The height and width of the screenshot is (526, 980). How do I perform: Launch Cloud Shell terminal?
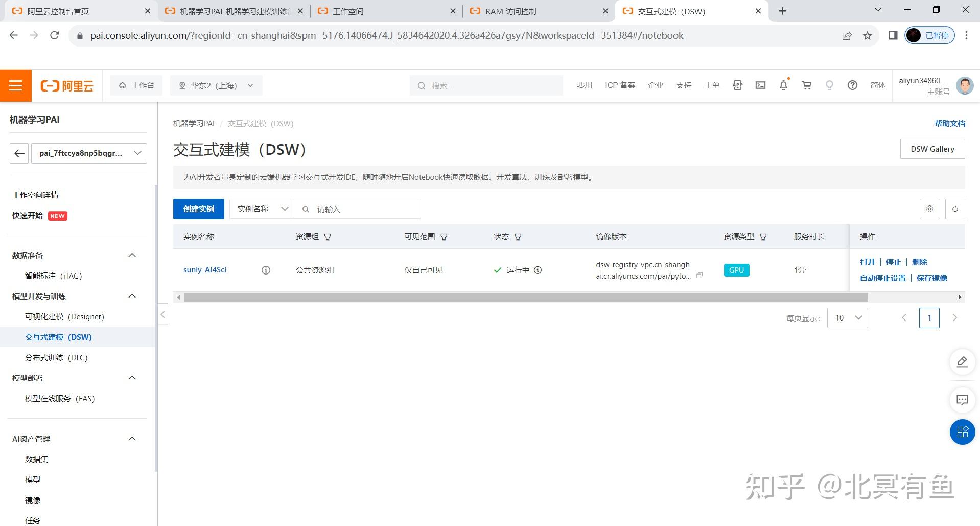click(x=760, y=85)
